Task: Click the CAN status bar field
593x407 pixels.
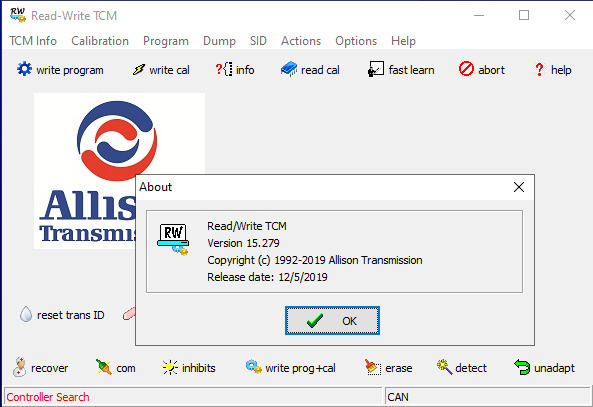Action: tap(487, 397)
